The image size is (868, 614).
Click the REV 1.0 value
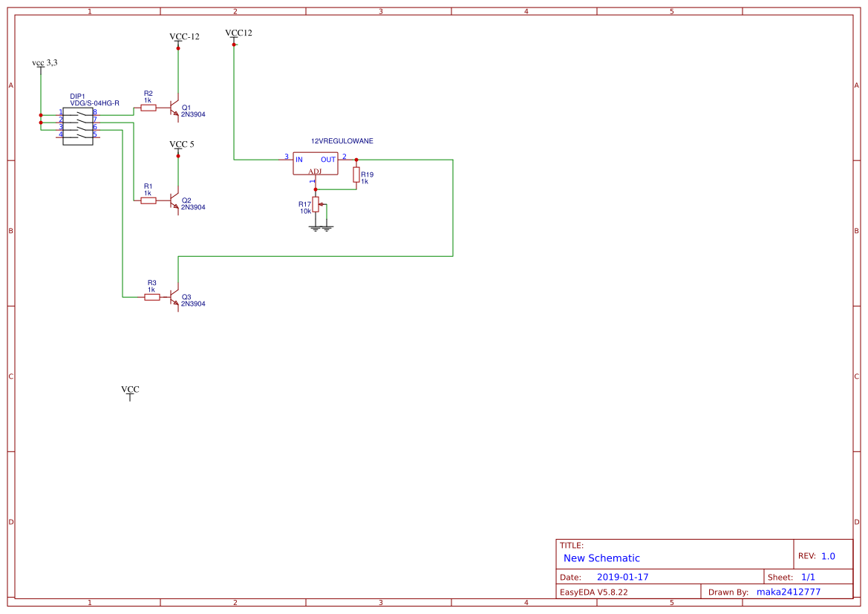coord(828,556)
